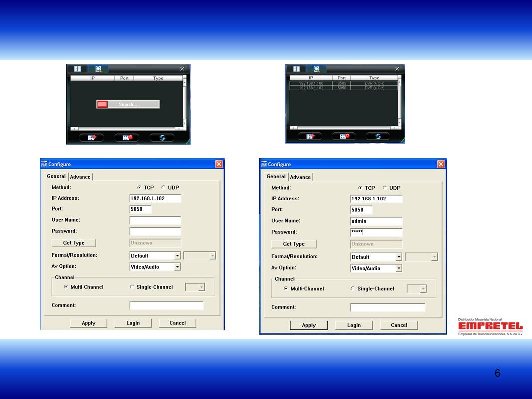Viewport: 532px width, 399px height.
Task: Configure window icon in dialog with empty User Name
Action: coord(44,164)
